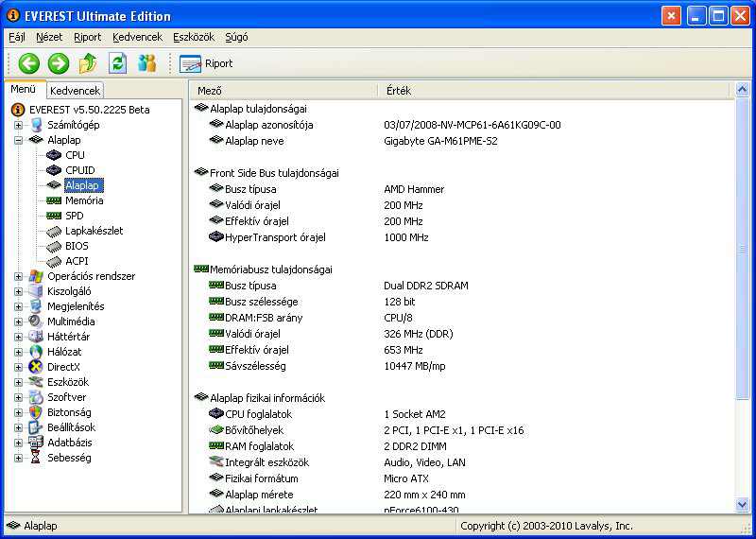Expand the DirectX tree node
Screen dimensions: 756x539
click(18, 367)
